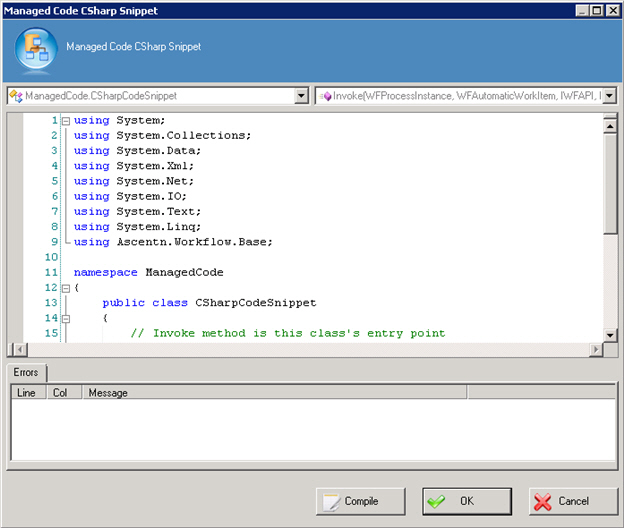The height and width of the screenshot is (528, 624).
Task: Click the purple method icon beside Invoke
Action: [x=326, y=96]
